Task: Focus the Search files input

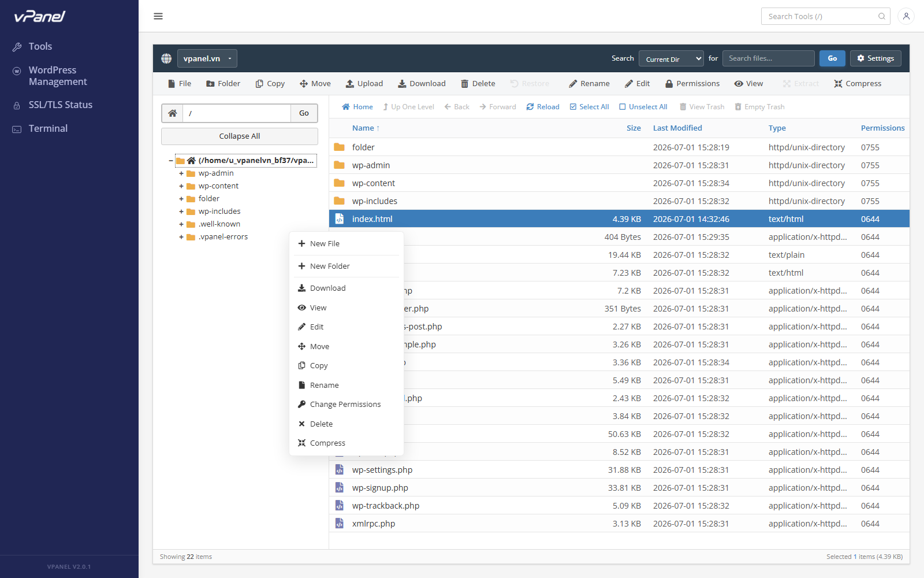Action: pos(768,58)
